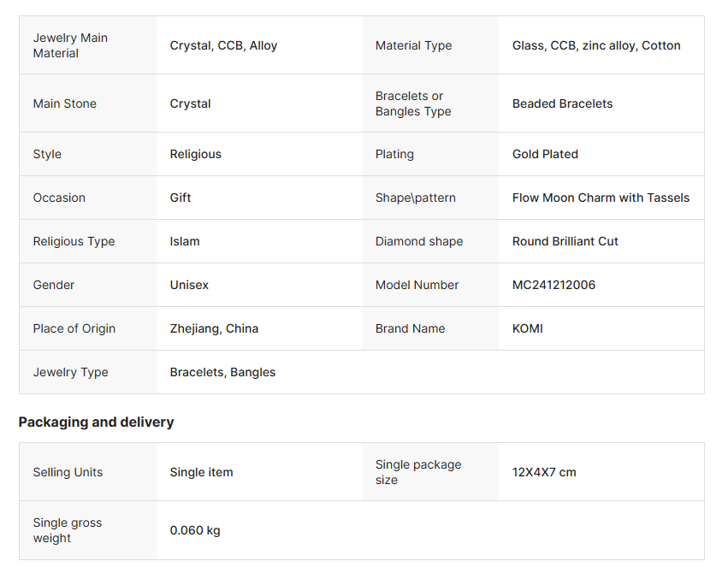Select the 'Gift' occasion value
The height and width of the screenshot is (567, 728).
181,198
